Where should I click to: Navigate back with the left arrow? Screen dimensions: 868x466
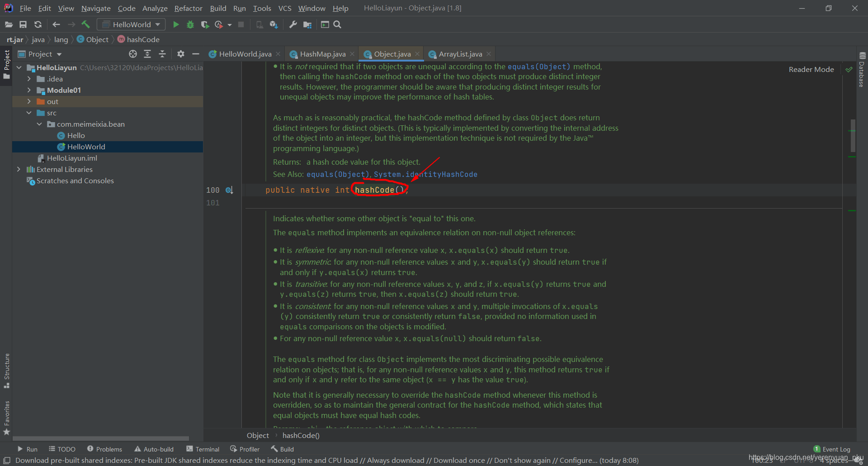point(56,24)
